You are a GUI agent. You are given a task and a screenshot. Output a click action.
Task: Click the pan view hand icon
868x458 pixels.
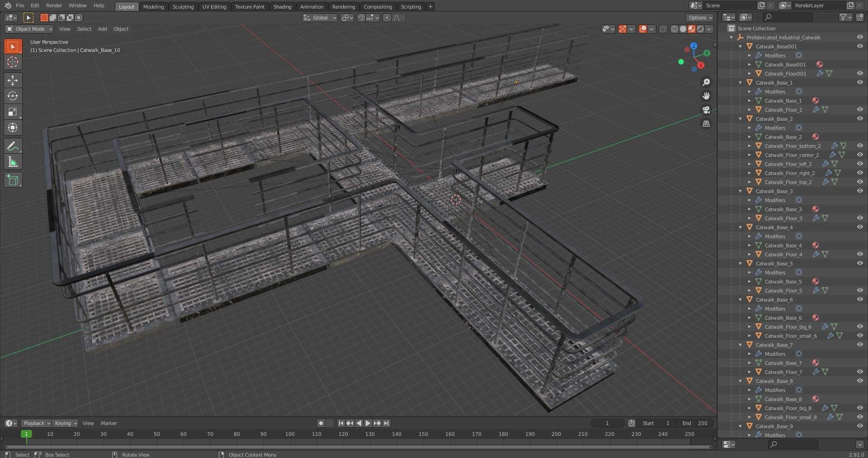(x=706, y=96)
